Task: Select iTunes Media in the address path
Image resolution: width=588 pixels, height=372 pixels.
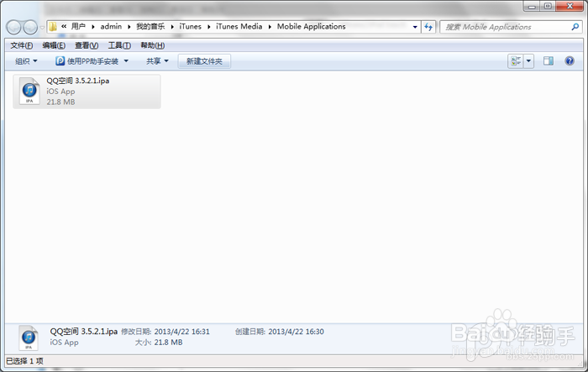Action: (239, 26)
